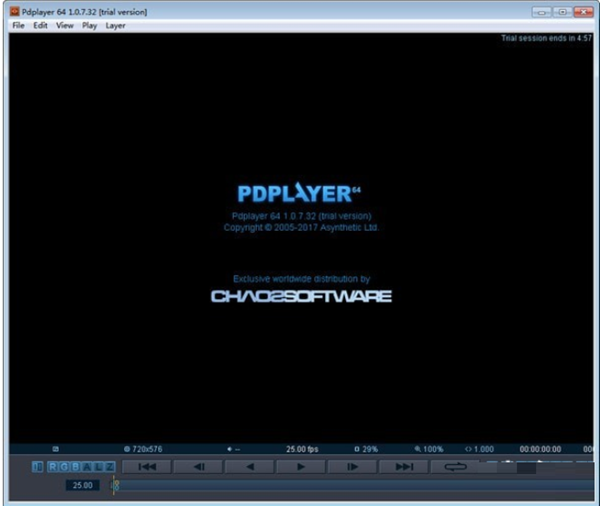The height and width of the screenshot is (506, 600).
Task: Click the timeline playhead marker
Action: pyautogui.click(x=115, y=485)
